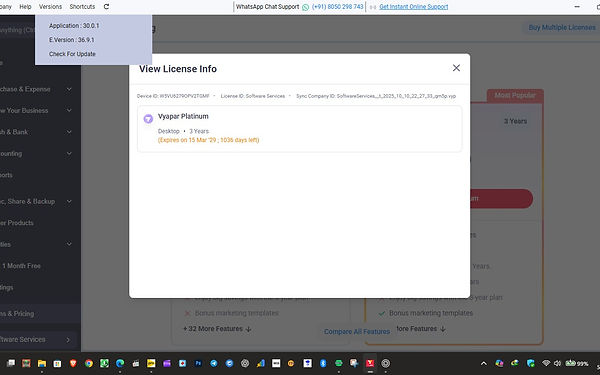Click the Wi-Fi network tray icon
The height and width of the screenshot is (375, 600).
point(546,363)
